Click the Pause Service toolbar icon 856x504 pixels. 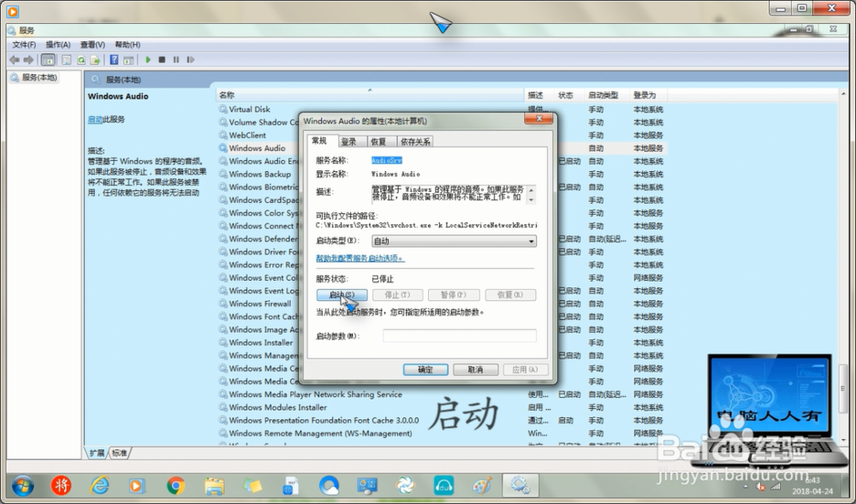click(x=175, y=60)
